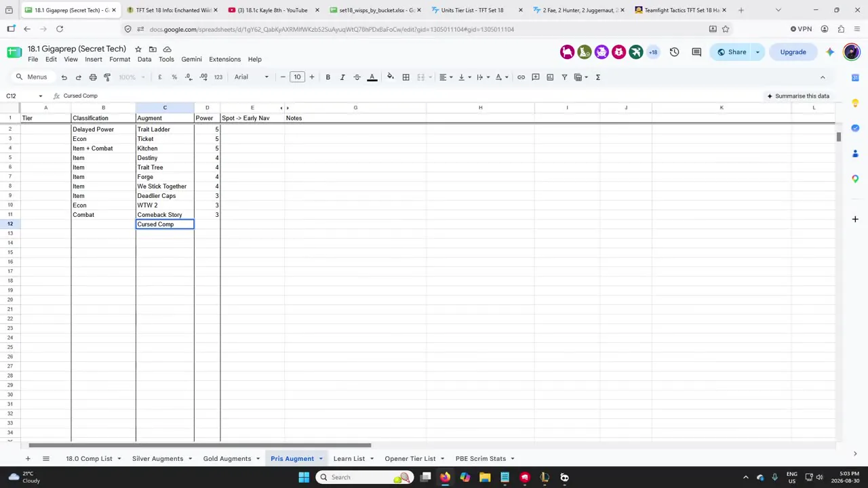868x488 pixels.
Task: Toggle strikethrough formatting
Action: [357, 77]
